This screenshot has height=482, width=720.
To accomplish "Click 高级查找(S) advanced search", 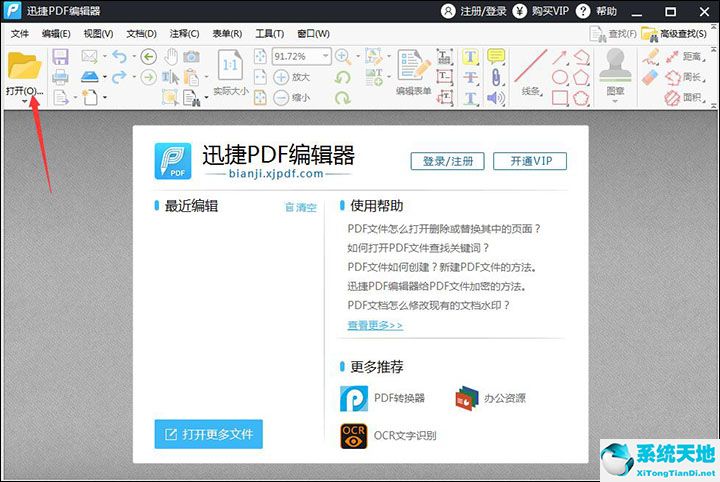I will pos(674,34).
